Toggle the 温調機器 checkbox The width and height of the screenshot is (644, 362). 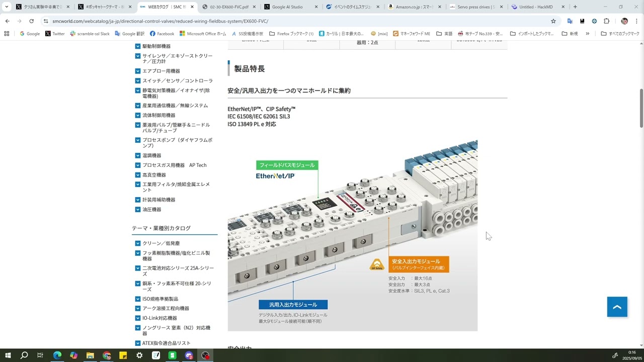[x=138, y=155]
